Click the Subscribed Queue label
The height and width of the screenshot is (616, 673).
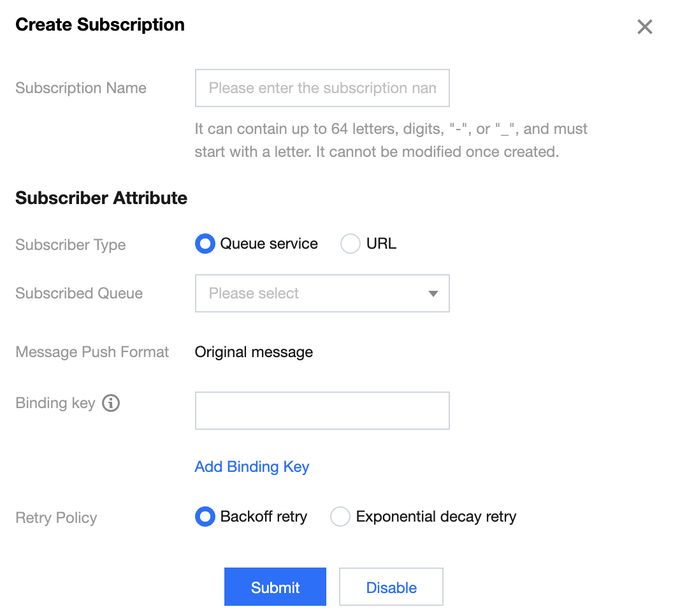click(79, 293)
